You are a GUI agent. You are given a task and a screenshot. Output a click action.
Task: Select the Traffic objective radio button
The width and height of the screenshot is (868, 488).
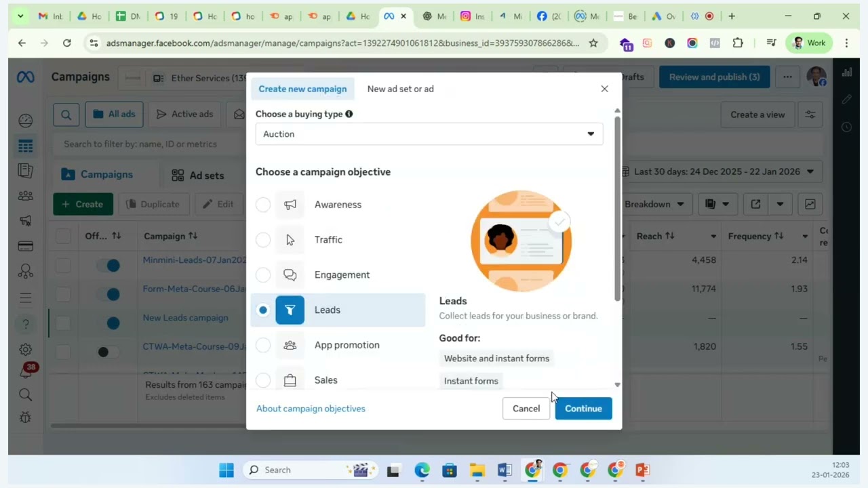[x=263, y=240]
